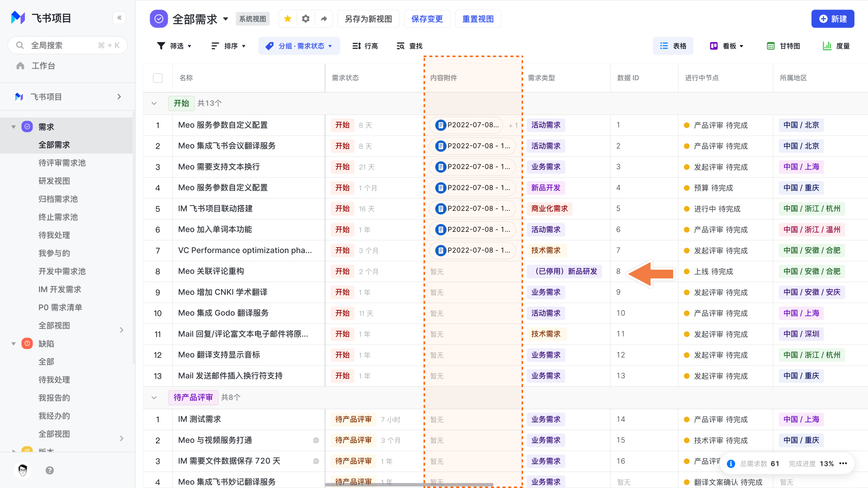Open attachment in the Meo 需要支持文本换行 row
The width and height of the screenshot is (868, 488).
coord(472,167)
